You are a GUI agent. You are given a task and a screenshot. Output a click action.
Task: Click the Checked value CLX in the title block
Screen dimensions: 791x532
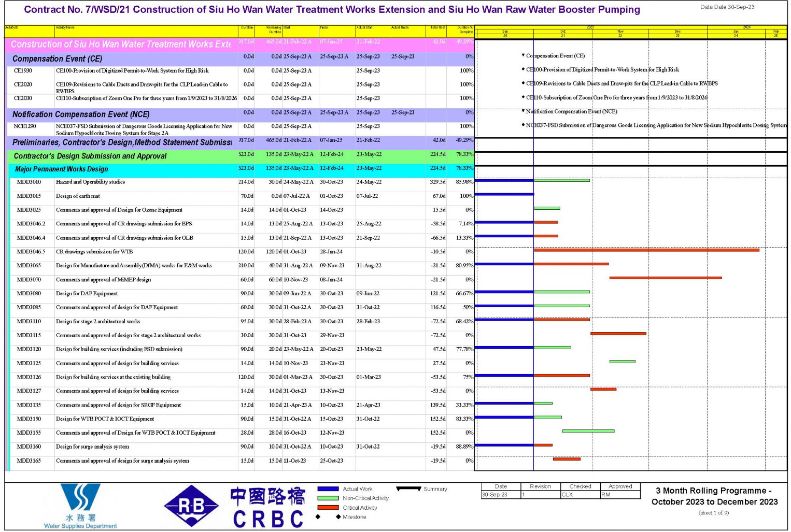click(567, 495)
